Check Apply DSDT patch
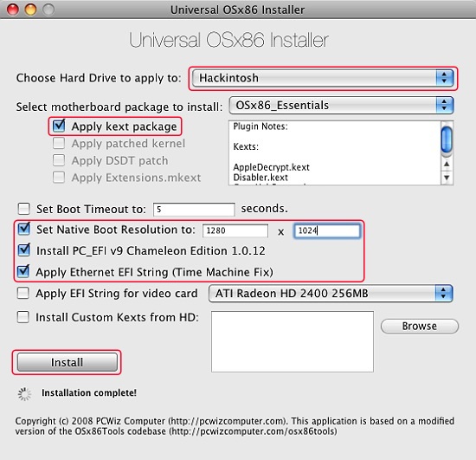This screenshot has width=476, height=460. (x=59, y=160)
